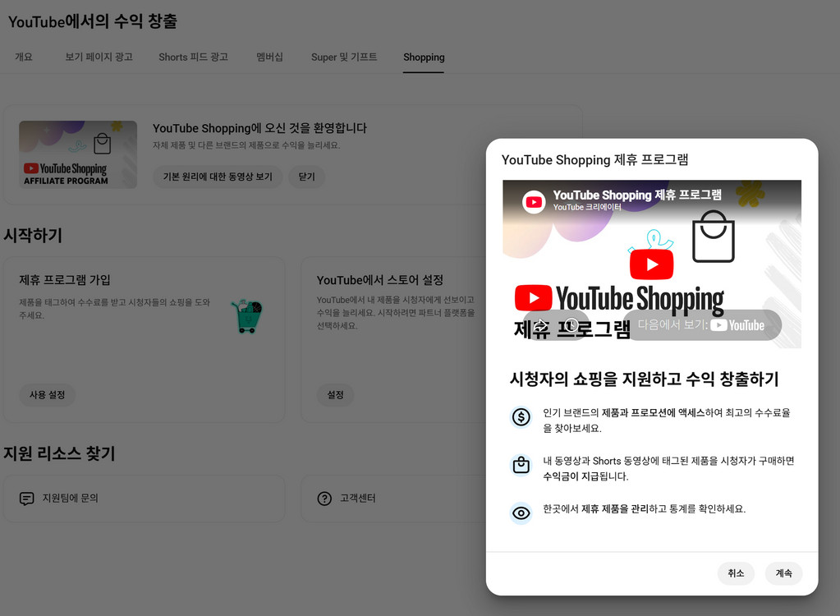Click 계속 to continue affiliate signup

783,573
